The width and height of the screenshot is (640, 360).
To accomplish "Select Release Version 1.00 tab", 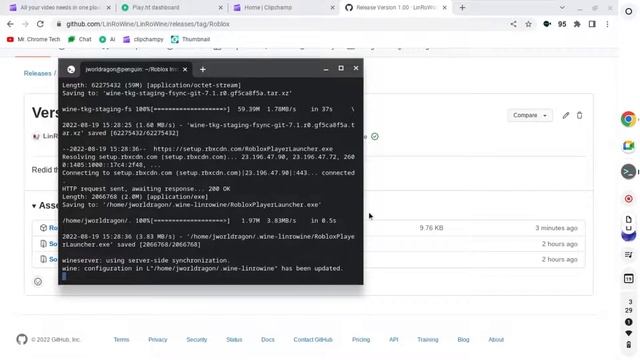I will point(396,7).
